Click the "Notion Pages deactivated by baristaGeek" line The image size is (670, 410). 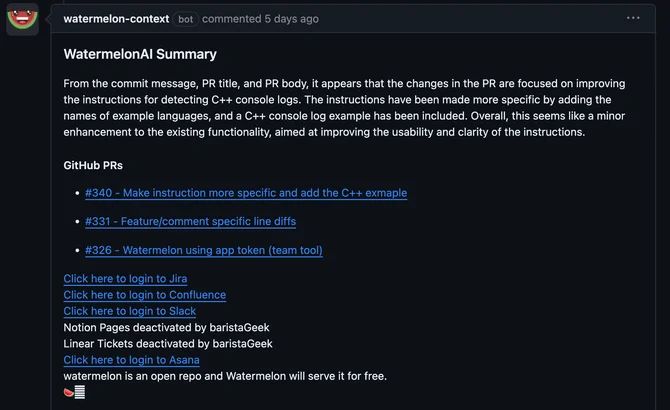click(x=166, y=327)
